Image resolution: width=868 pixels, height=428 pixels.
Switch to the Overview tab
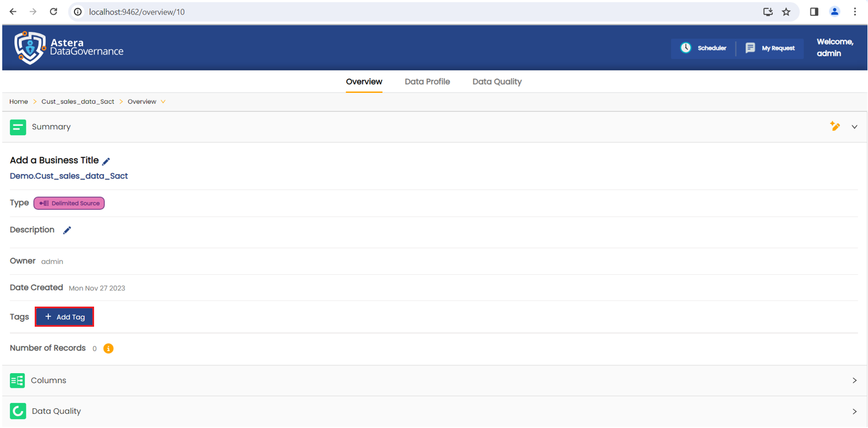364,82
